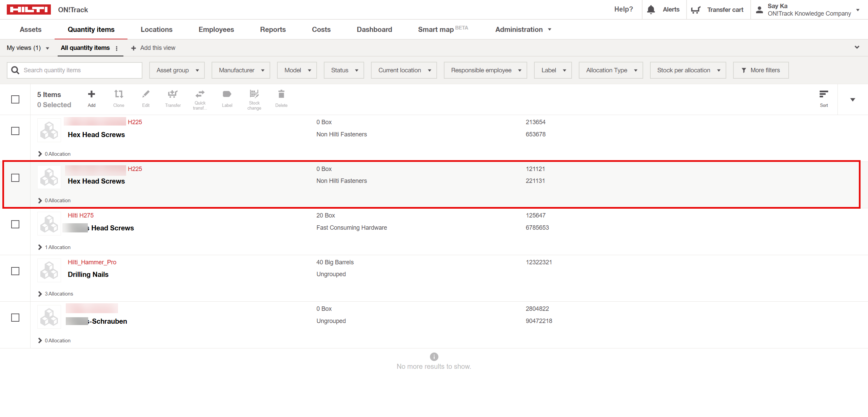The height and width of the screenshot is (417, 868).
Task: Select the Hilti H275 row checkbox
Action: click(x=15, y=224)
